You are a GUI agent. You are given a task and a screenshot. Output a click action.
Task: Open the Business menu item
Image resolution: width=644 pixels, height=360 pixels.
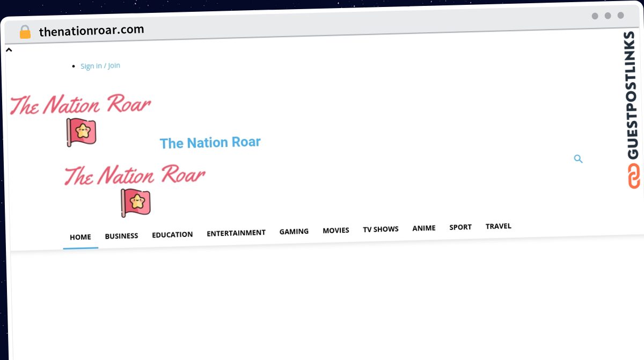point(121,236)
